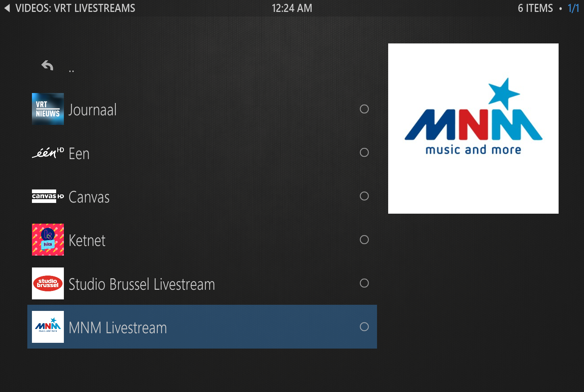Click the Ketnet hits thumbnail icon

coord(48,240)
